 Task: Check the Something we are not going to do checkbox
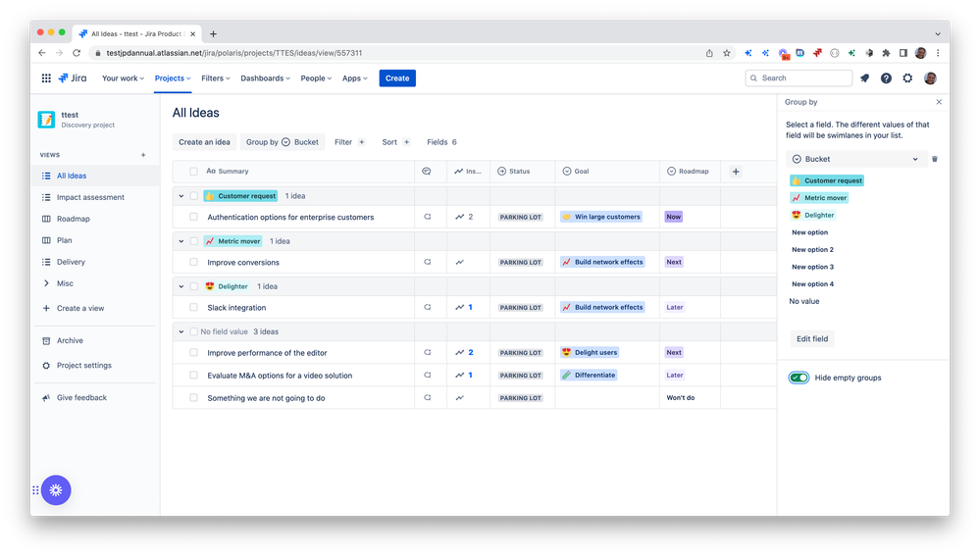pos(194,398)
